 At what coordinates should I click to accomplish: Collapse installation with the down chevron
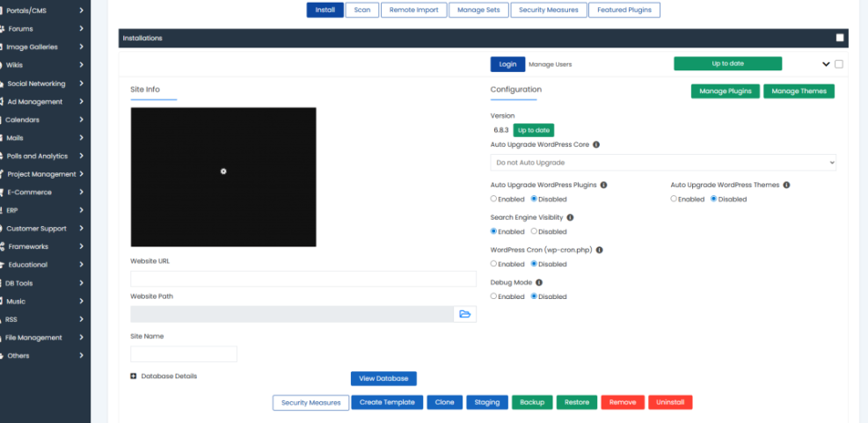(x=826, y=64)
